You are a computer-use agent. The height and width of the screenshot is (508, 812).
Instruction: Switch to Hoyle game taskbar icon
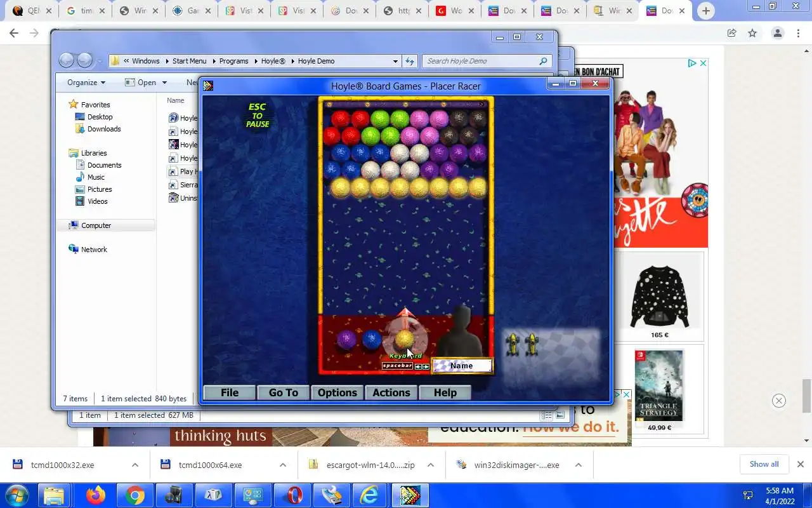tap(409, 495)
